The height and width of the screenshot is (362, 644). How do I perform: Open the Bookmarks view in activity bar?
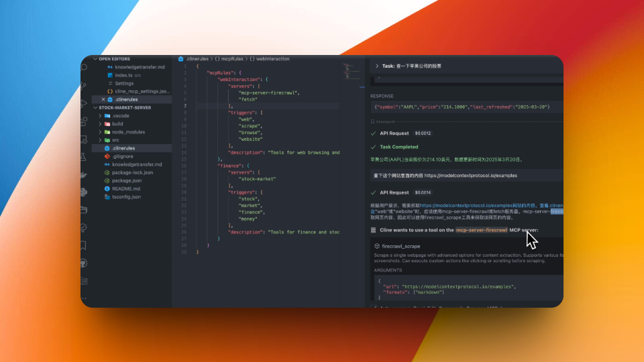coord(85,245)
